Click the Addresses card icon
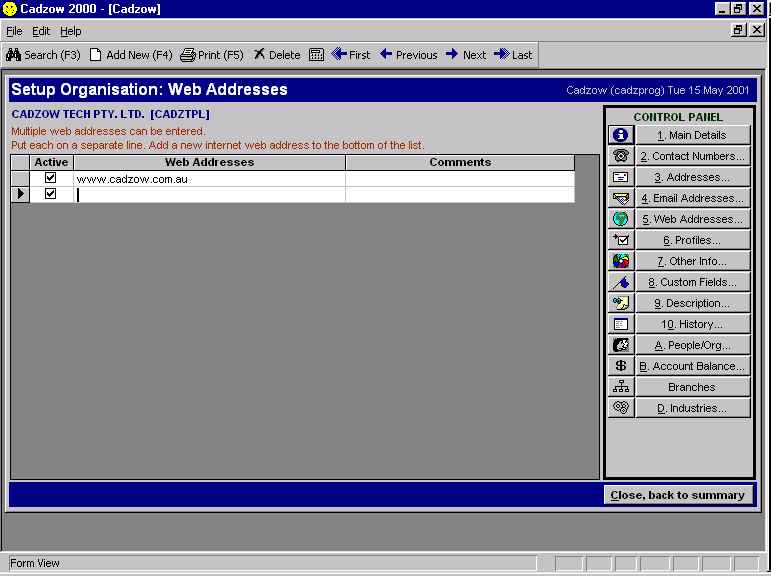 (621, 177)
